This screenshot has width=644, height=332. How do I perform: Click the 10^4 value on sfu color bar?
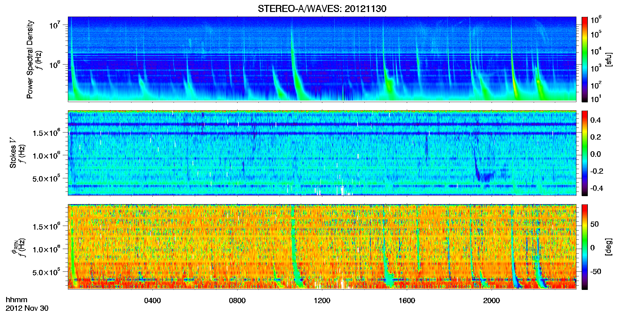pos(596,51)
